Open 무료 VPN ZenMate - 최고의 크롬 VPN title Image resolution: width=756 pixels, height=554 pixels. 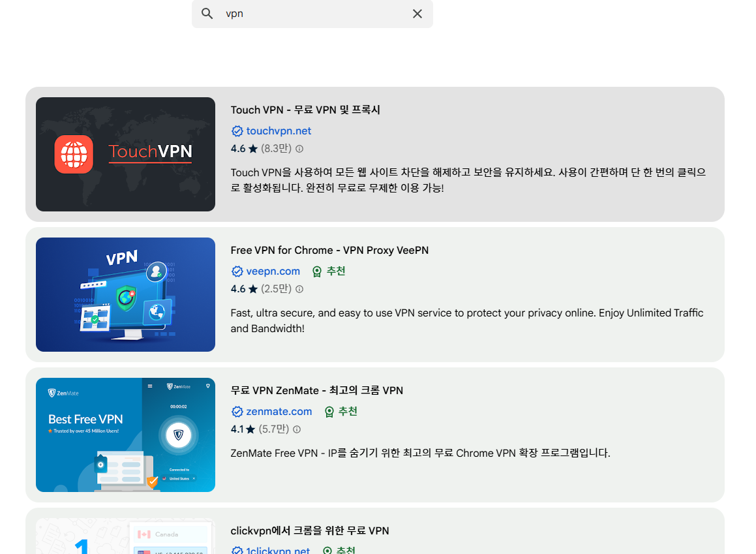pyautogui.click(x=317, y=391)
